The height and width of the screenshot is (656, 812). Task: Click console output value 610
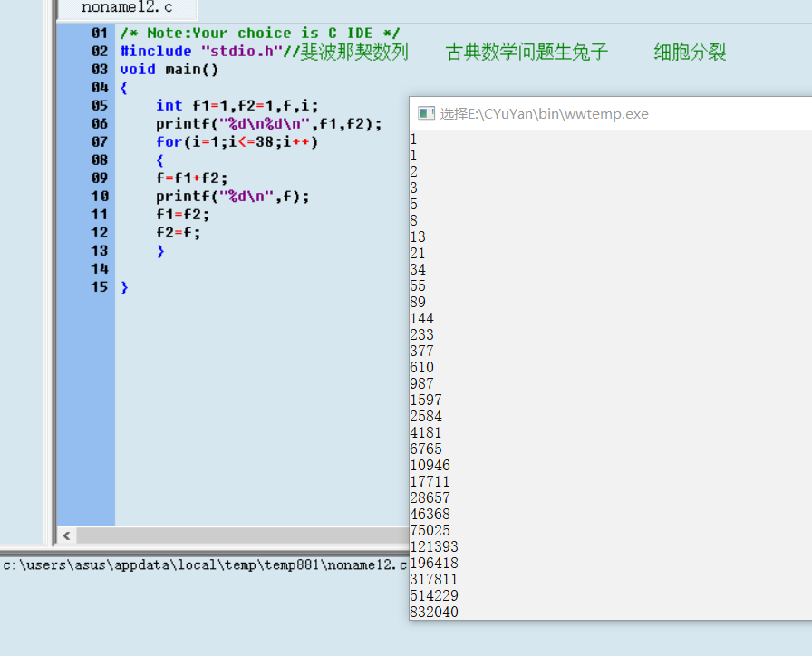pos(422,367)
